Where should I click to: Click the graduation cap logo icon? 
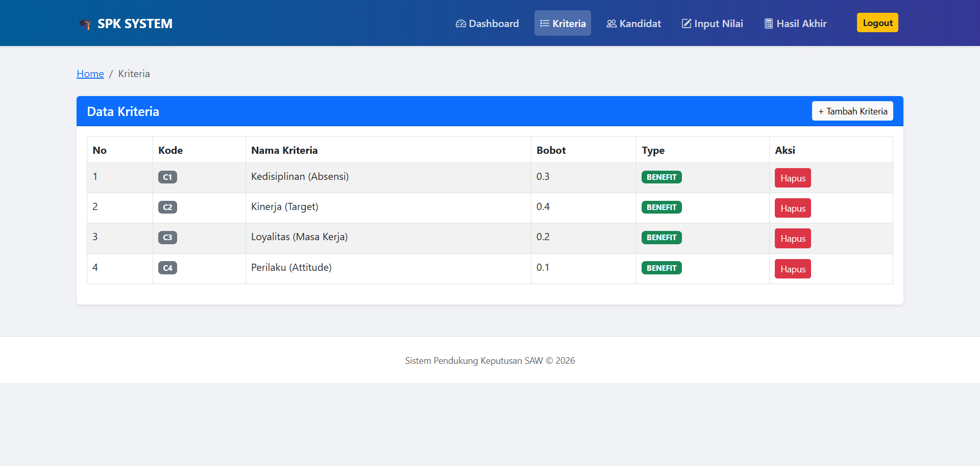pyautogui.click(x=85, y=24)
